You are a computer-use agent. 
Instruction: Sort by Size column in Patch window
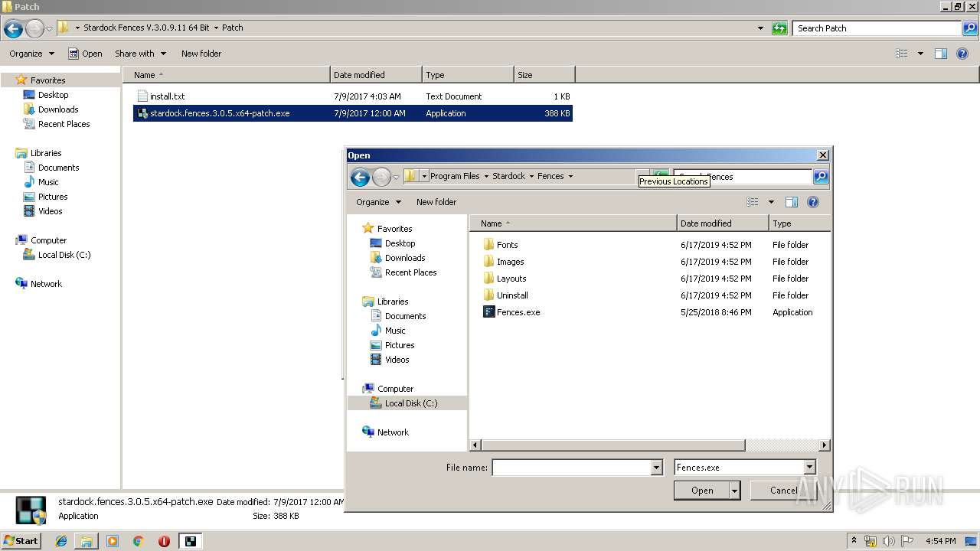point(544,75)
